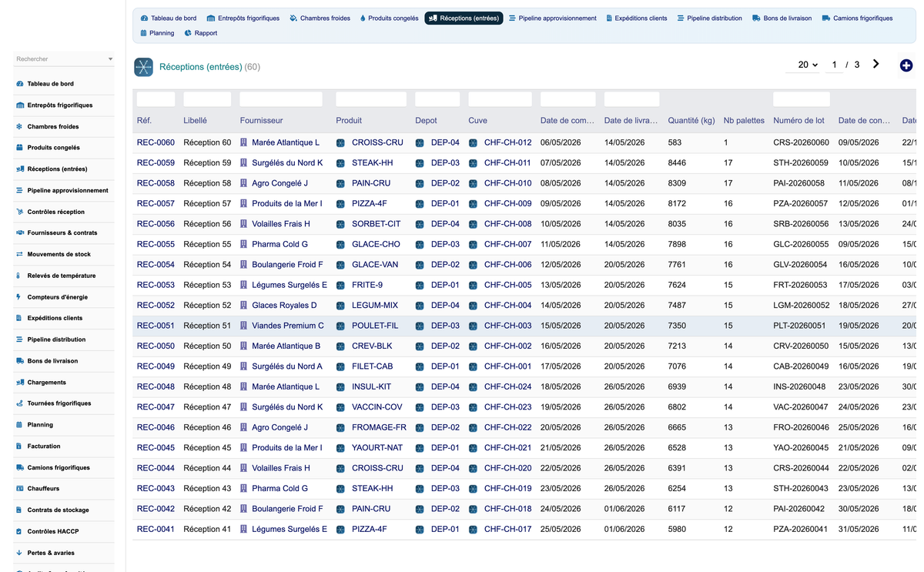Screen dimensions: 924x572
Task: Click cuve icon beside CHF-CH-024
Action: (x=473, y=387)
